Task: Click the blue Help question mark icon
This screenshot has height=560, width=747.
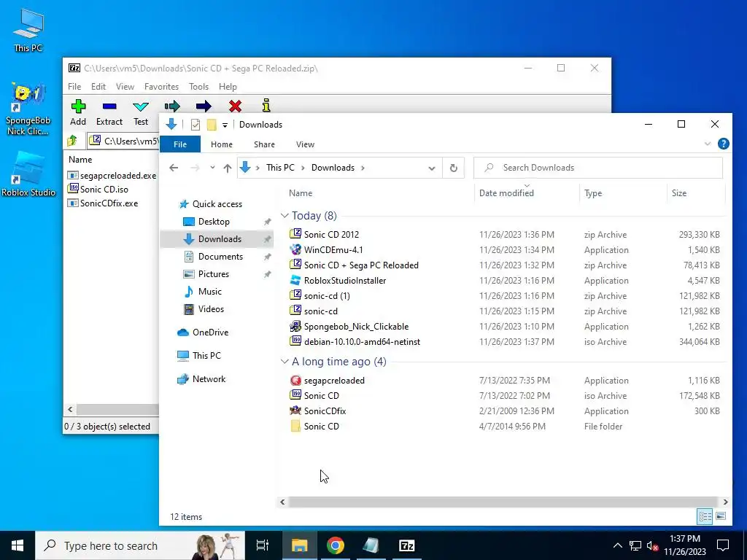Action: pyautogui.click(x=723, y=144)
